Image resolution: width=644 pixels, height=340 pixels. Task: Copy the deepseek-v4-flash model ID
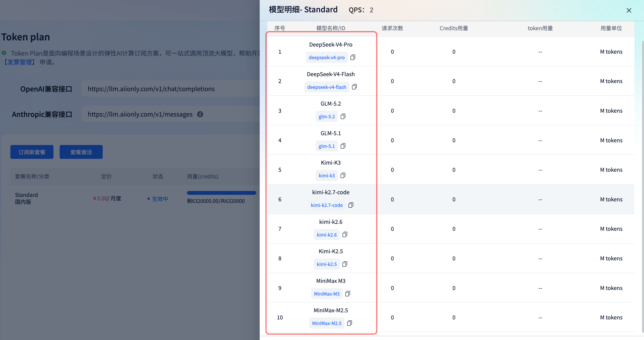pos(354,87)
